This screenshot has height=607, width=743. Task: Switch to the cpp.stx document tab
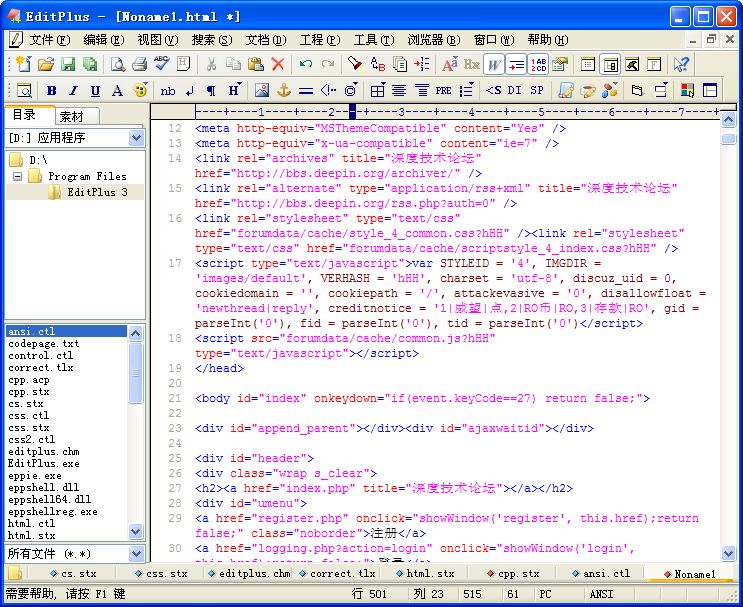pyautogui.click(x=514, y=573)
